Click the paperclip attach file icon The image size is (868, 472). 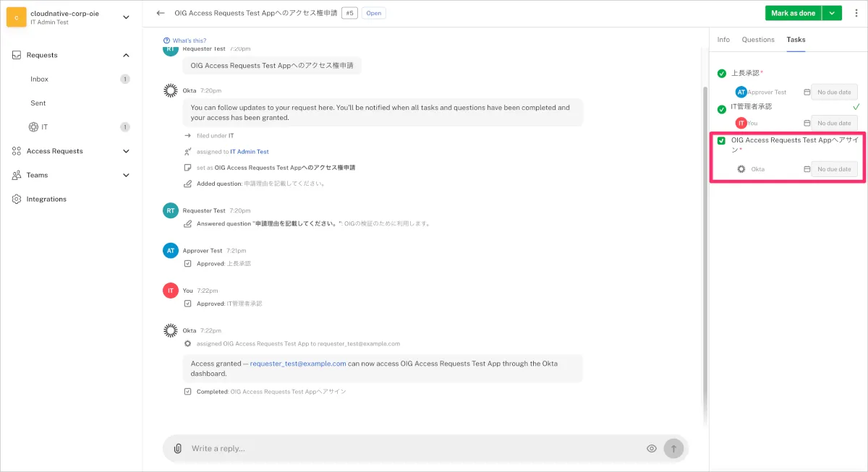click(178, 449)
